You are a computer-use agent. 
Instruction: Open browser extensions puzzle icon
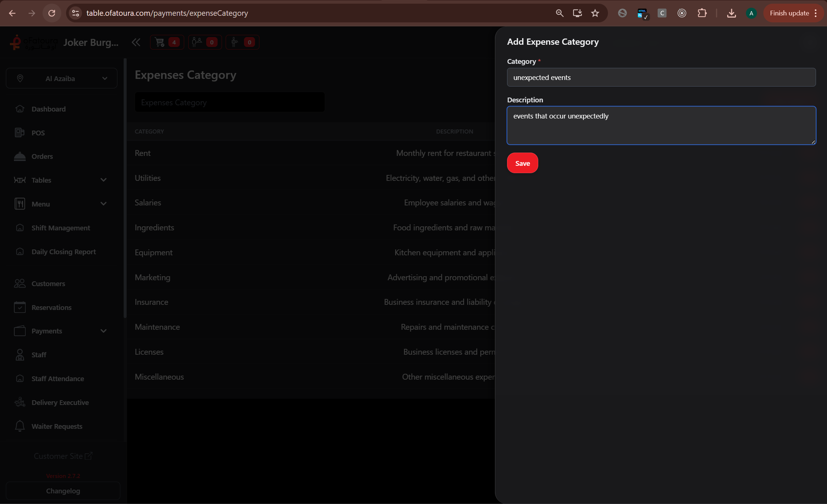click(702, 13)
